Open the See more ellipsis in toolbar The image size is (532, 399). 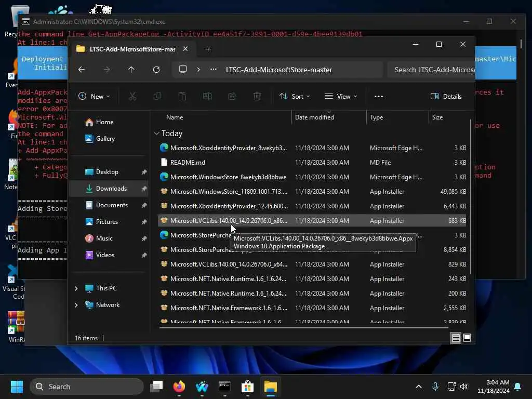pos(379,96)
